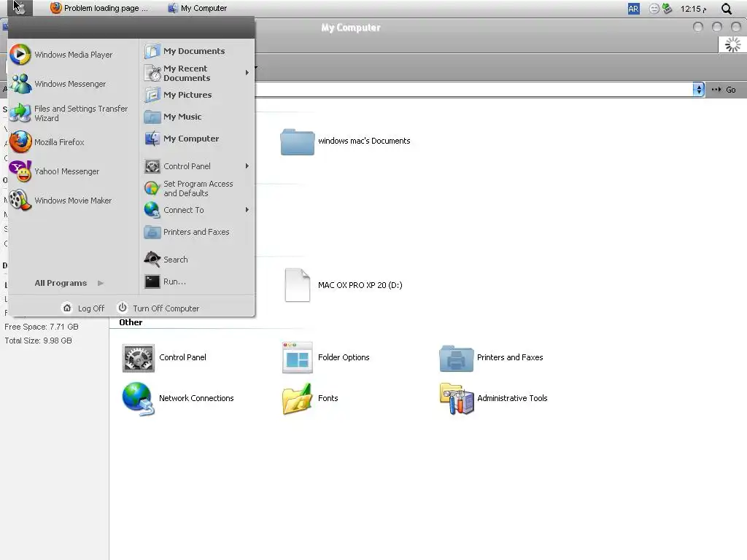Viewport: 747px width, 560px height.
Task: Click Total Size: 9.98 GB text
Action: coord(38,341)
